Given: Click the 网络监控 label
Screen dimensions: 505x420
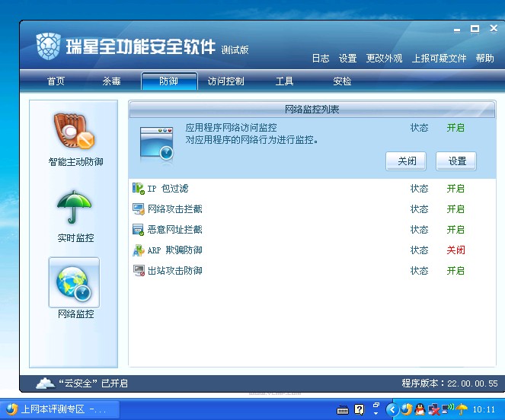Looking at the screenshot, I should point(75,313).
